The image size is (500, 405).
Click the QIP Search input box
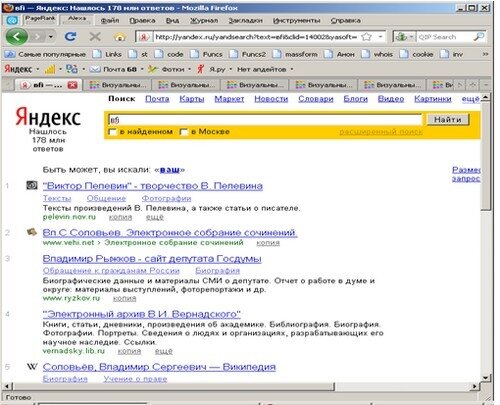[444, 37]
